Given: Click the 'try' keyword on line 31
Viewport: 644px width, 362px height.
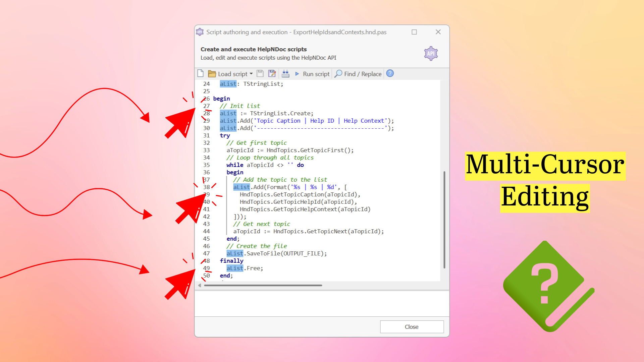Looking at the screenshot, I should pyautogui.click(x=225, y=135).
